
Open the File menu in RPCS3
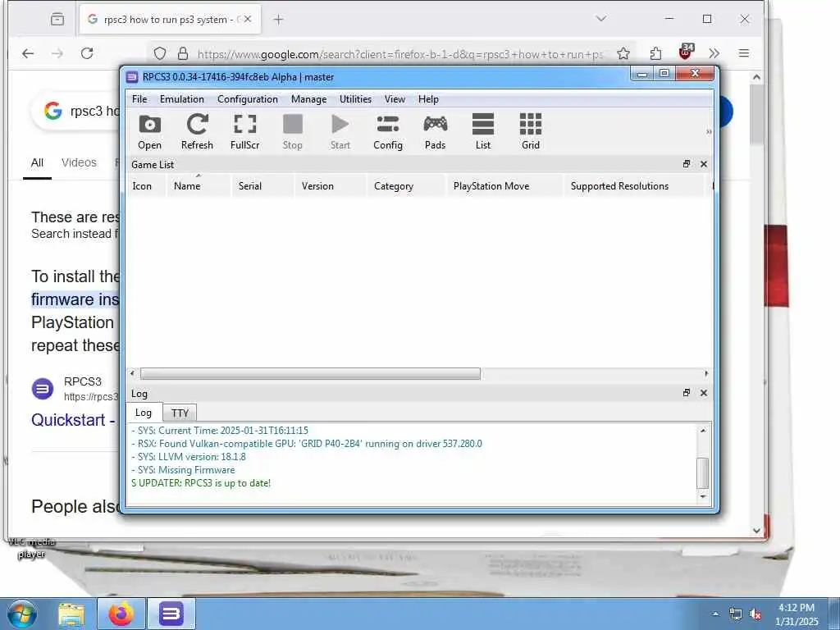coord(139,99)
